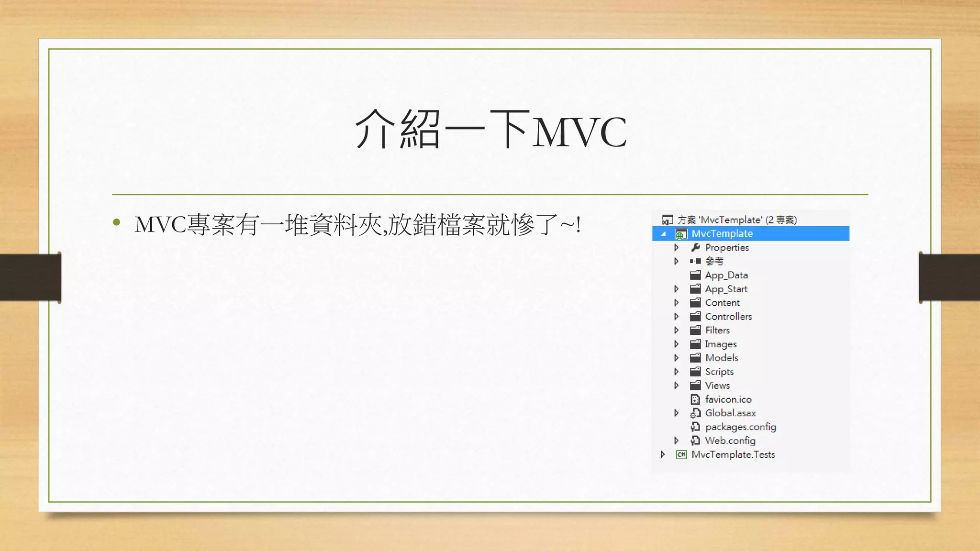Select the Global.asax file name
This screenshot has height=551, width=980.
[730, 413]
